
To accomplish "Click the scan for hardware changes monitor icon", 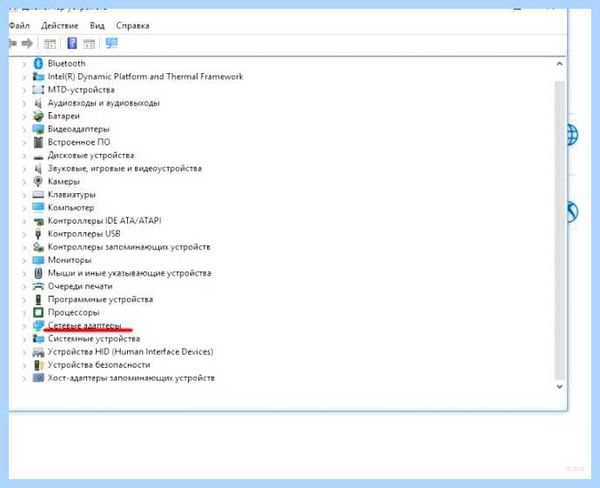I will coord(112,43).
